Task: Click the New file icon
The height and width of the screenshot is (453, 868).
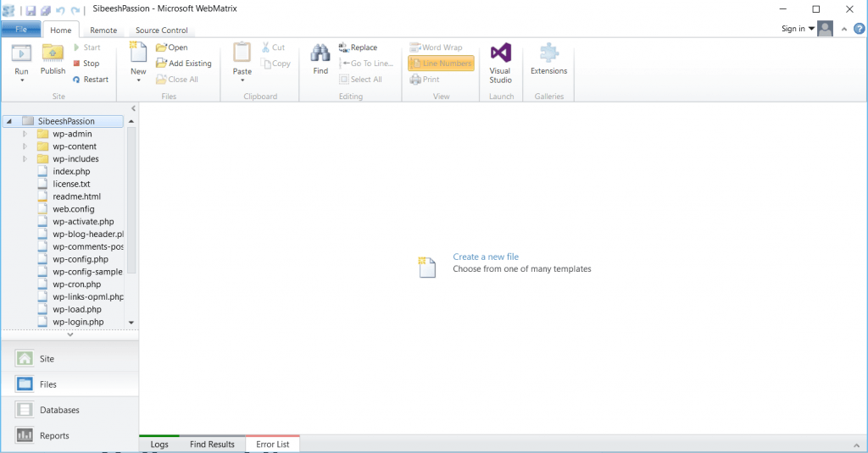Action: click(x=138, y=52)
